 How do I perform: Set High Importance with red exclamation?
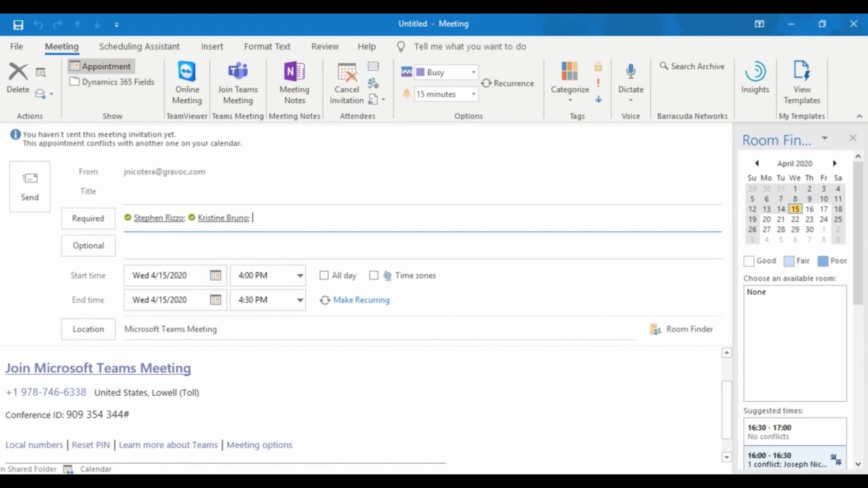click(x=598, y=83)
